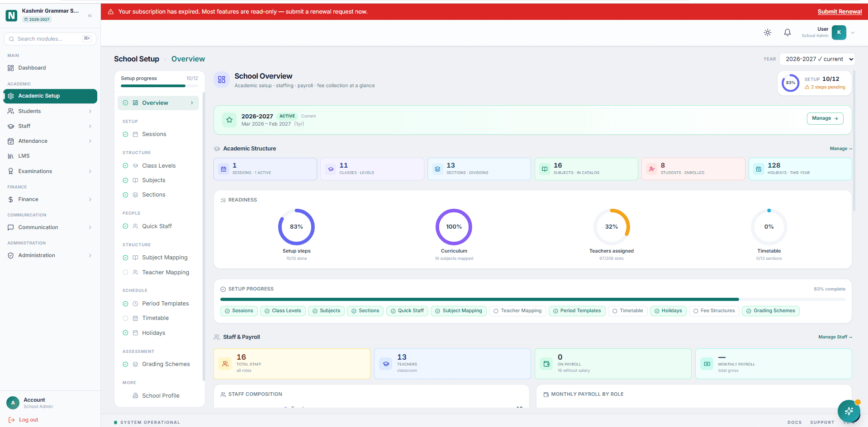Click the Staff graduation cap icon
The width and height of the screenshot is (868, 427).
point(11,126)
